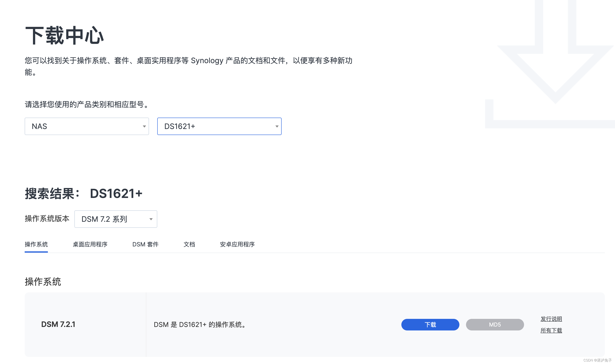The height and width of the screenshot is (364, 615).
Task: Open the NAS product category dropdown
Action: [86, 126]
